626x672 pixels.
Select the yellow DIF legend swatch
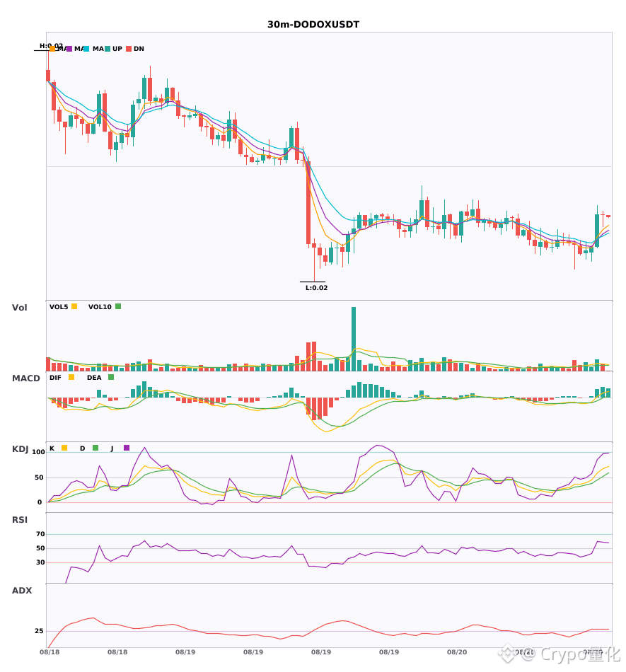[x=71, y=377]
